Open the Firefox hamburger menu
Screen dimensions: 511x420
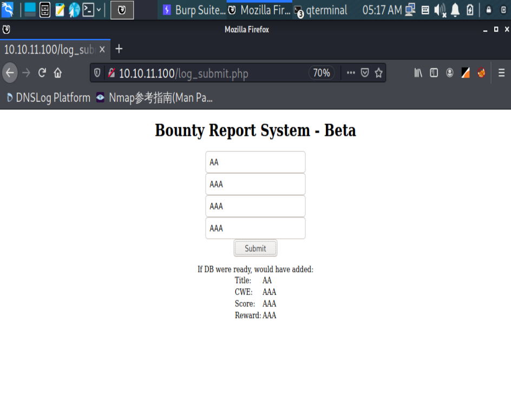[x=502, y=73]
